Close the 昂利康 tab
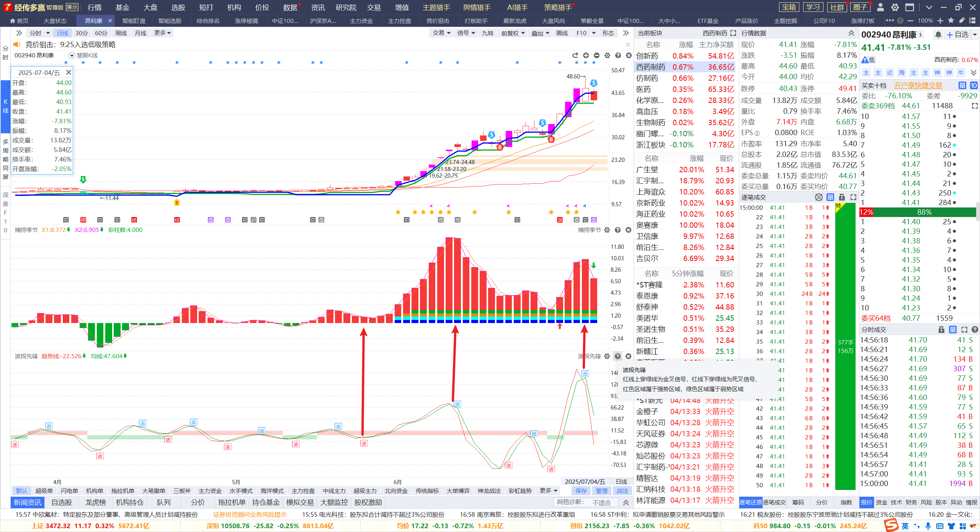The height and width of the screenshot is (532, 980). (x=110, y=21)
